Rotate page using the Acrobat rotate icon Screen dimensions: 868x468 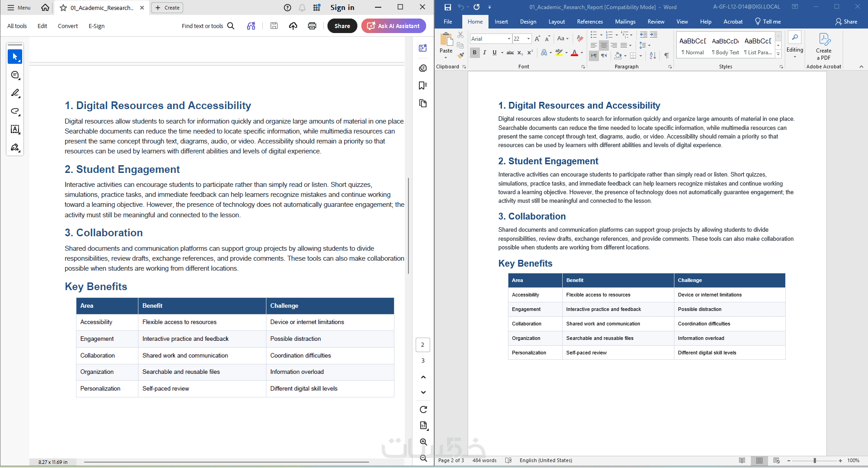click(423, 410)
